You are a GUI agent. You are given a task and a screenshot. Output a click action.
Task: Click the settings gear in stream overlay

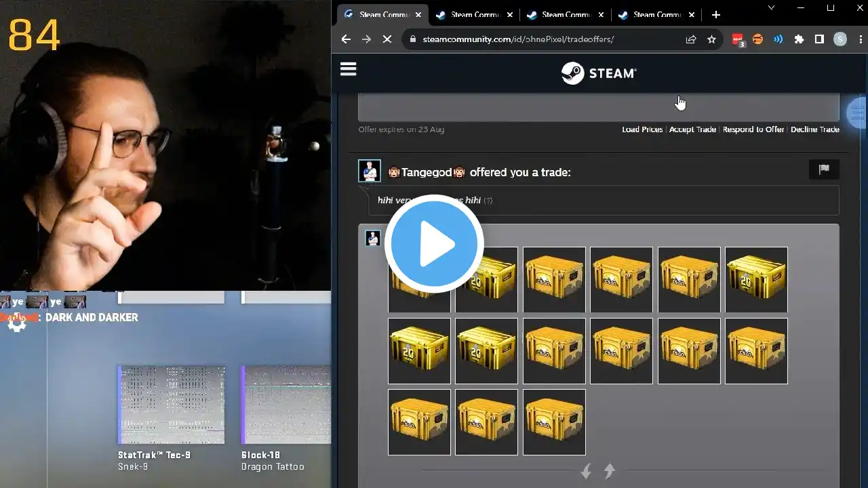(x=16, y=323)
